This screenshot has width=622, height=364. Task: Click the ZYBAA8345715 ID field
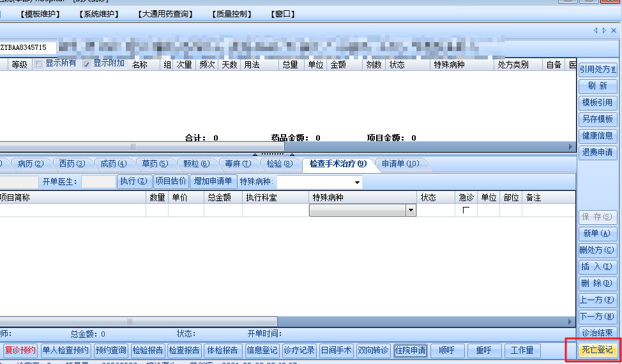pyautogui.click(x=27, y=48)
